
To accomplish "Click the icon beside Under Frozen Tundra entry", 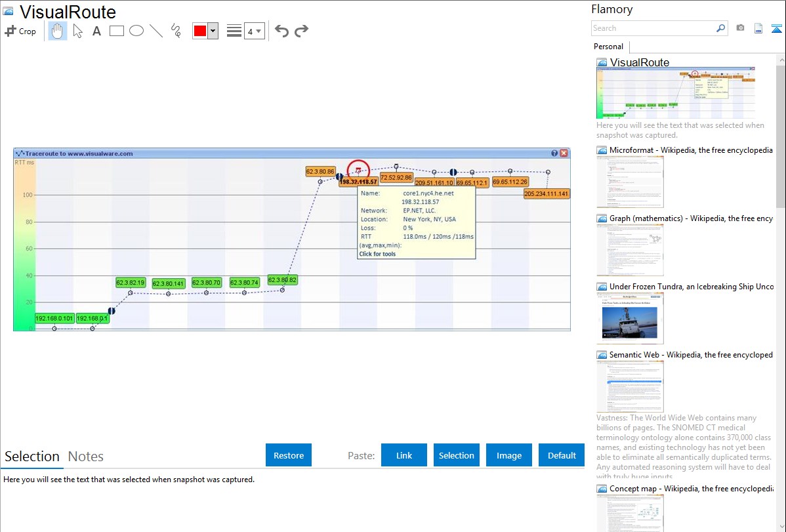I will click(x=602, y=287).
